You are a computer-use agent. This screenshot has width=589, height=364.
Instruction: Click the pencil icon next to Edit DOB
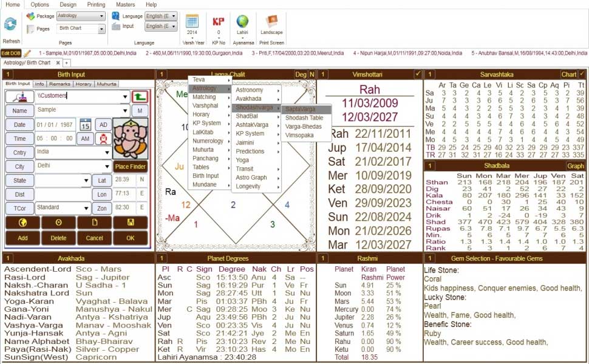tap(27, 53)
